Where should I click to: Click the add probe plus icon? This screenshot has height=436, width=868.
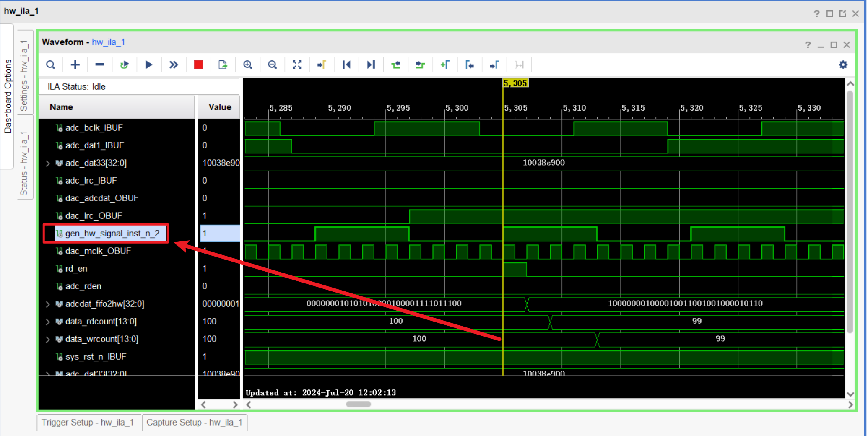pos(75,65)
